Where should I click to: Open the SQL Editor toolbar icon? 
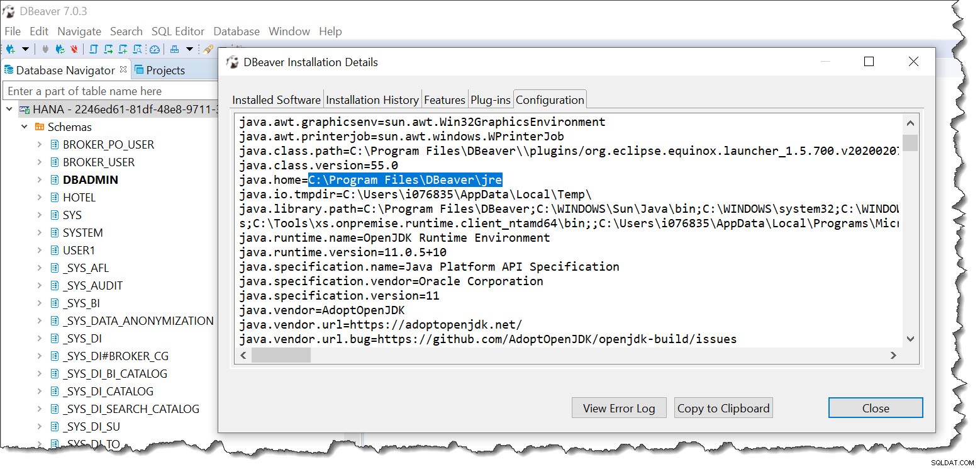click(94, 49)
